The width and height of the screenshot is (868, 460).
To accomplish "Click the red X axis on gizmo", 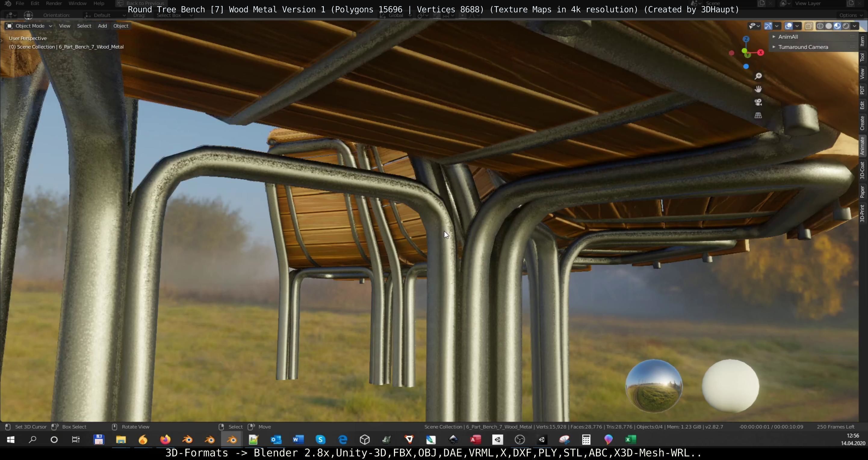I will 761,52.
